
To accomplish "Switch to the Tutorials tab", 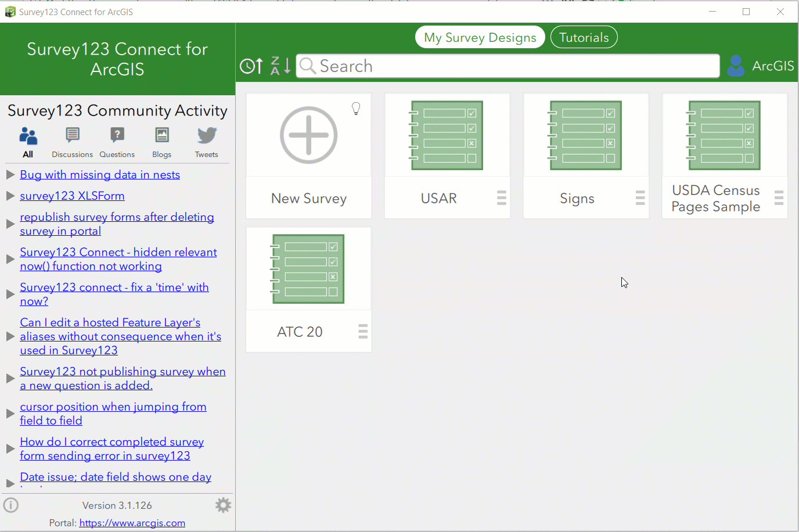I will (x=584, y=37).
